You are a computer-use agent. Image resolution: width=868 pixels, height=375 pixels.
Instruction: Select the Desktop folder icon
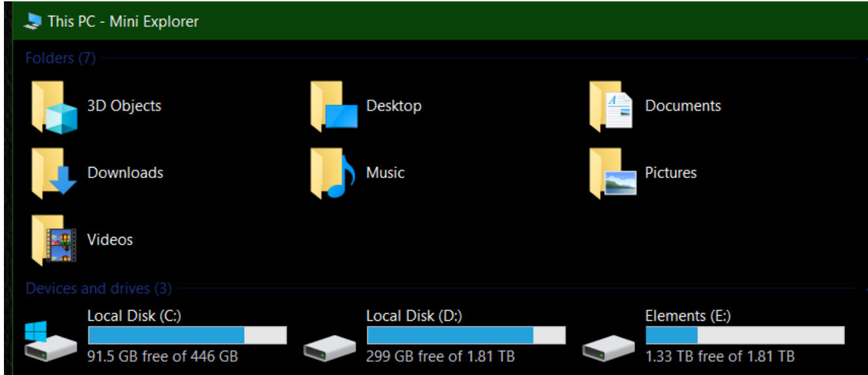[334, 107]
